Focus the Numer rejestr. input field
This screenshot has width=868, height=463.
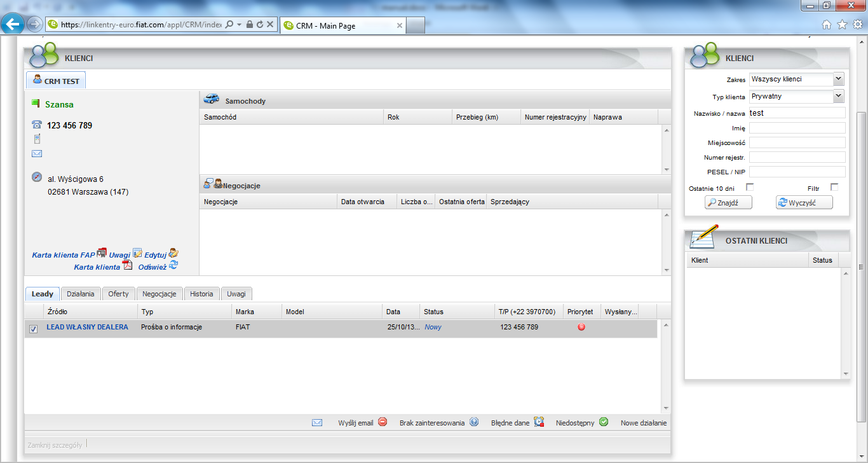pos(797,157)
